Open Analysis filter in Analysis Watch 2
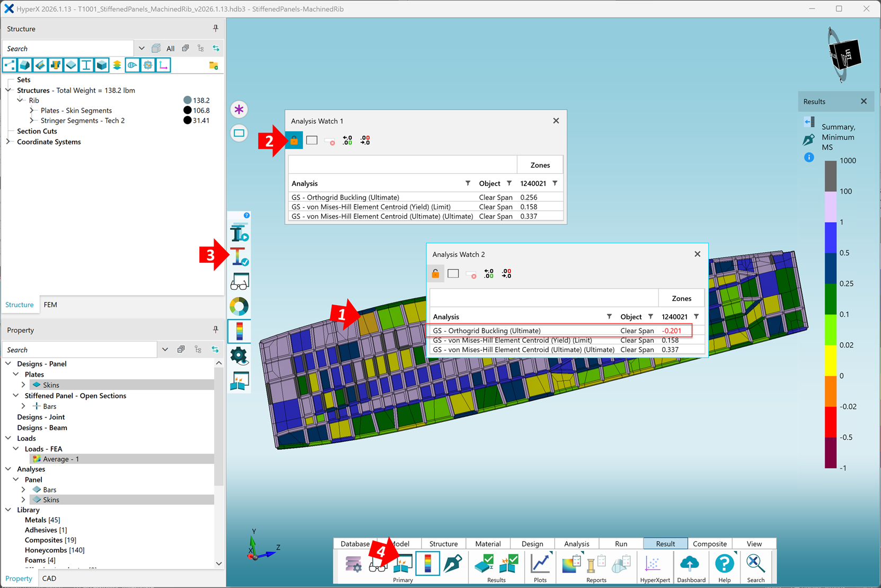Viewport: 881px width, 588px height. tap(609, 317)
